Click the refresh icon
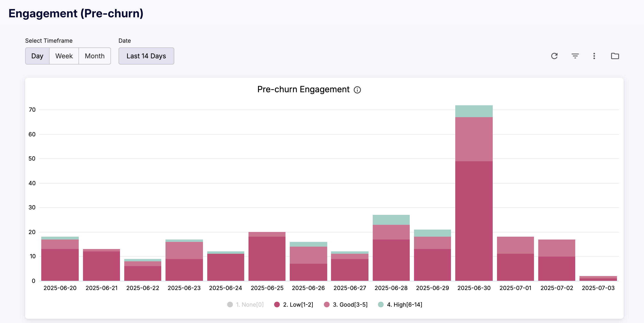Screen dimensions: 644x323 coord(554,56)
